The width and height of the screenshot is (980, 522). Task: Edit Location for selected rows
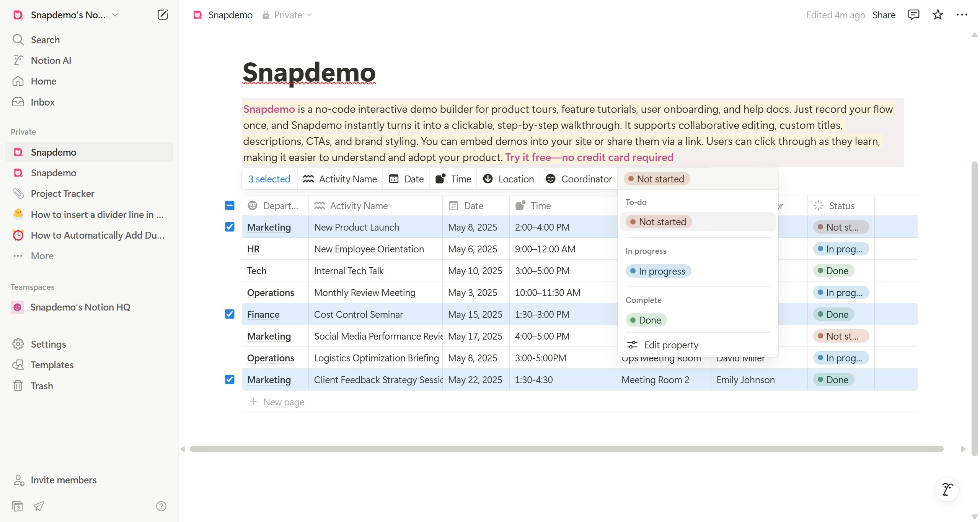(509, 179)
